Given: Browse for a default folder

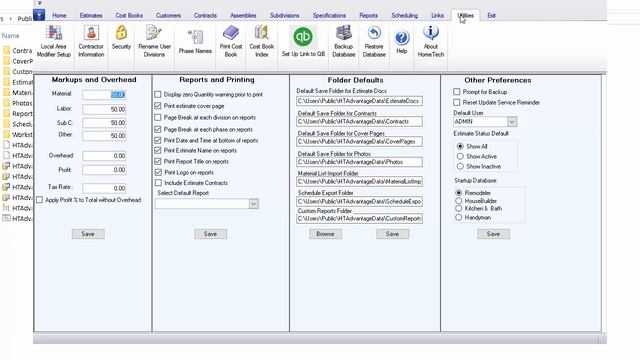Looking at the screenshot, I should coord(325,234).
